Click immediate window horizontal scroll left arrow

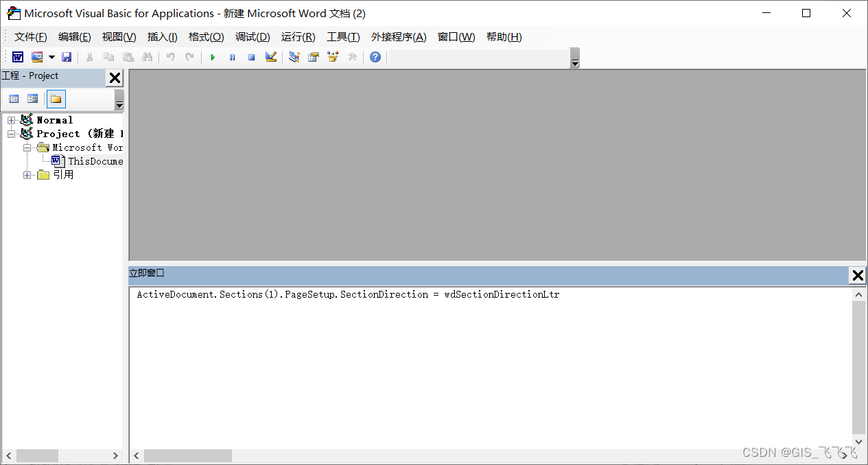pyautogui.click(x=137, y=455)
